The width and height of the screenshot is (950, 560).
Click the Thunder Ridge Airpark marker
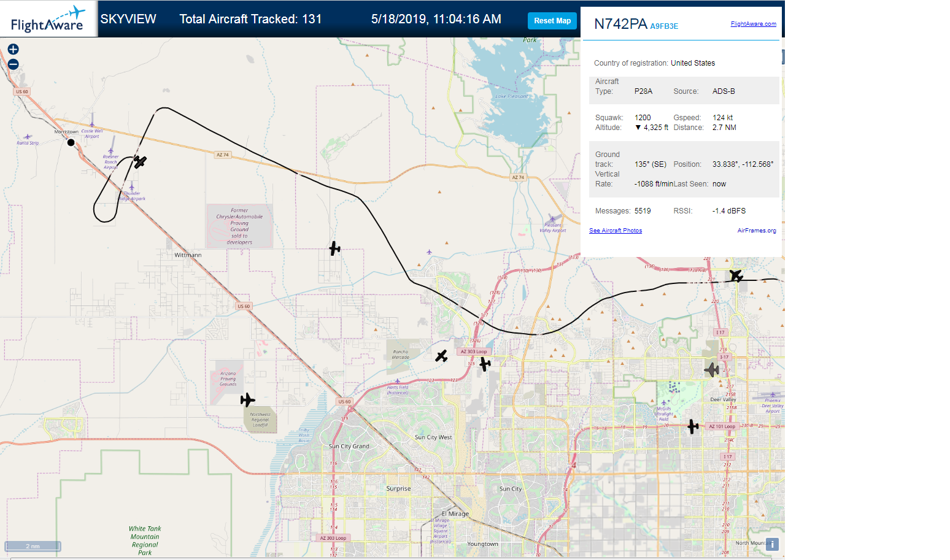(131, 187)
